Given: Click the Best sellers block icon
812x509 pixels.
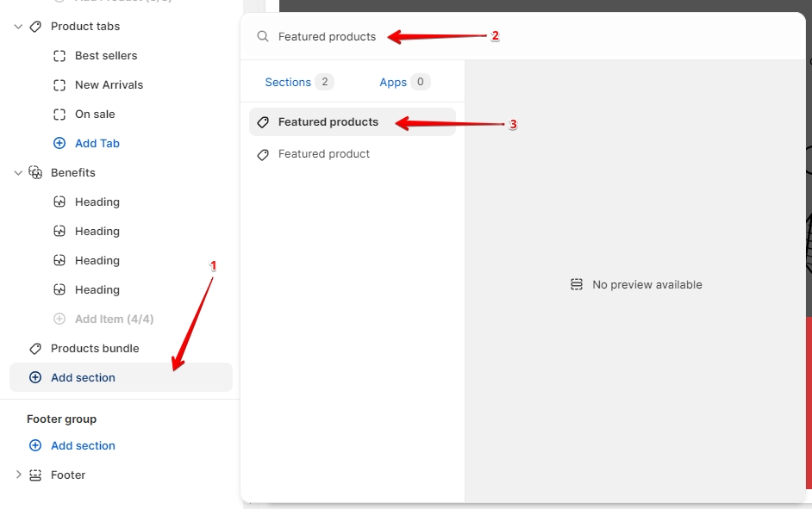Looking at the screenshot, I should [x=59, y=56].
